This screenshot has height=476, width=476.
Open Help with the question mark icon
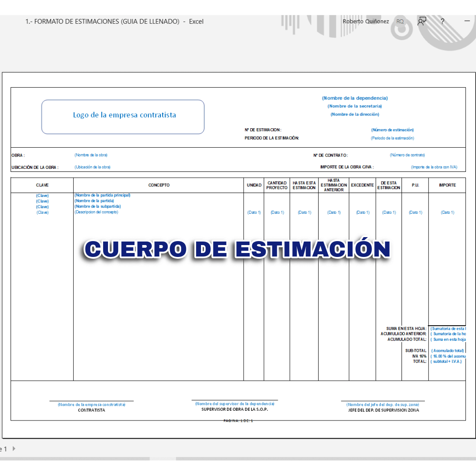[442, 21]
